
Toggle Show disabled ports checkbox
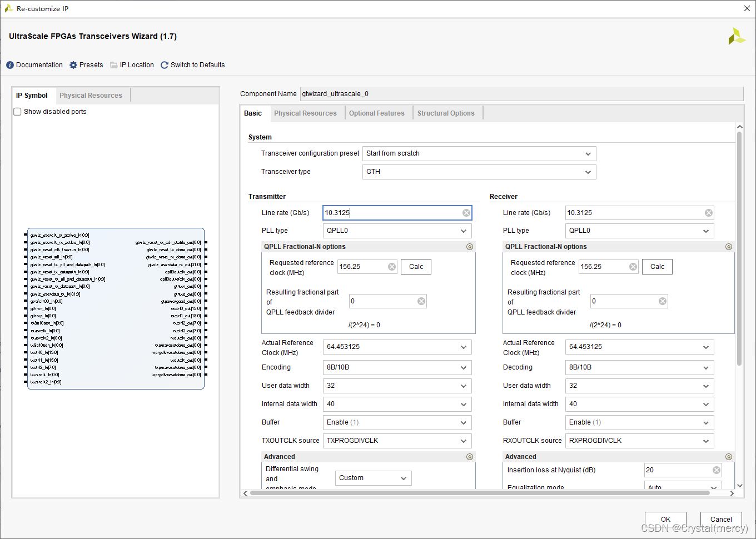tap(17, 112)
